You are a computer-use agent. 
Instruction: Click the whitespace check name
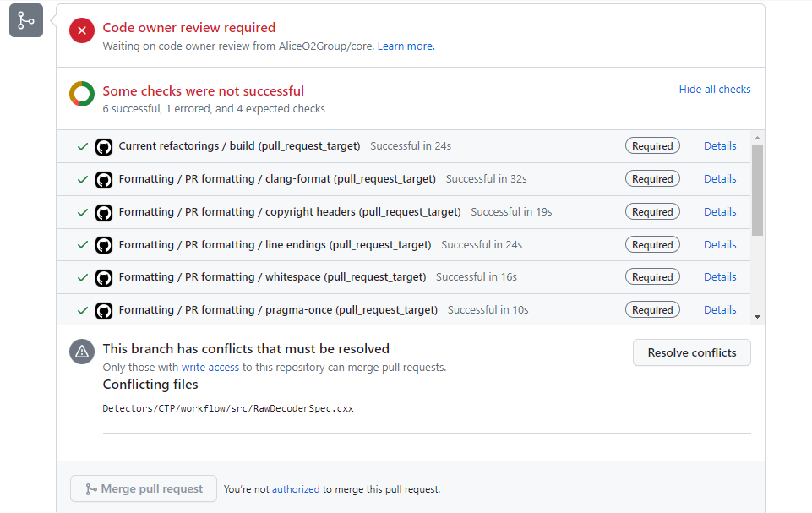(272, 276)
